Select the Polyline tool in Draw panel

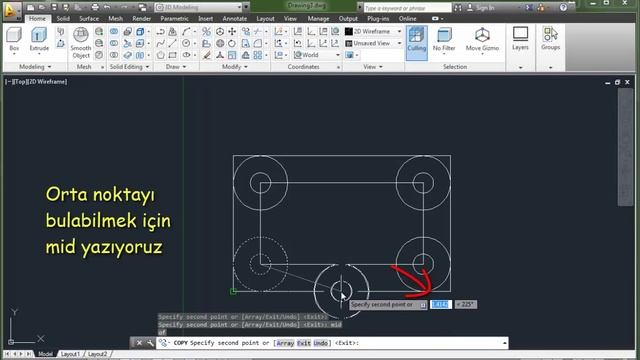pos(160,31)
